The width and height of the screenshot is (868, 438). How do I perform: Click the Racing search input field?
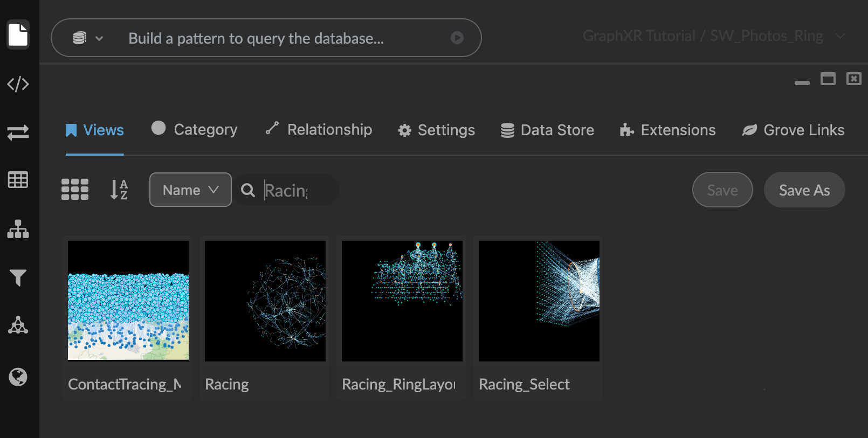(294, 190)
